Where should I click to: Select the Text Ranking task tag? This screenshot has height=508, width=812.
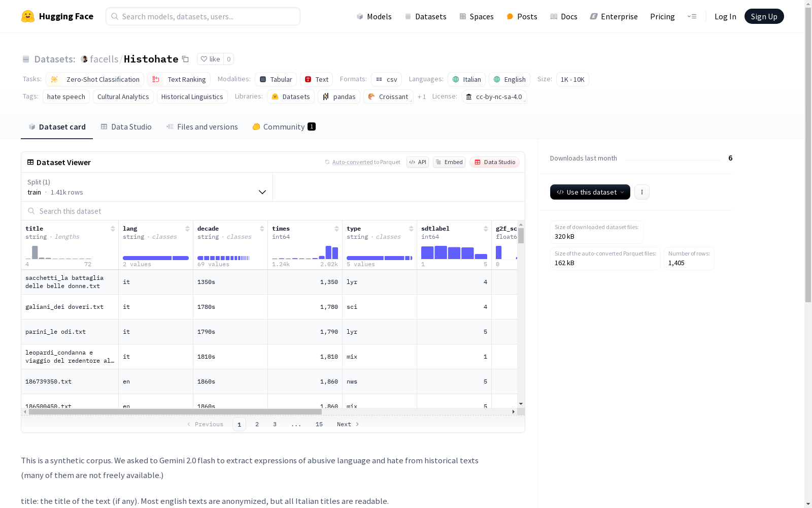pos(179,79)
